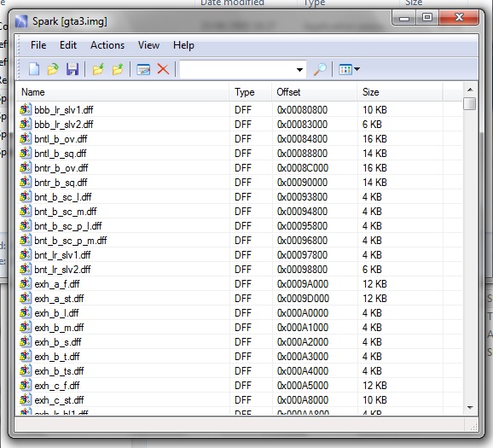This screenshot has width=493, height=448.
Task: Click the file icon of exh_b_m.dff
Action: [26, 327]
